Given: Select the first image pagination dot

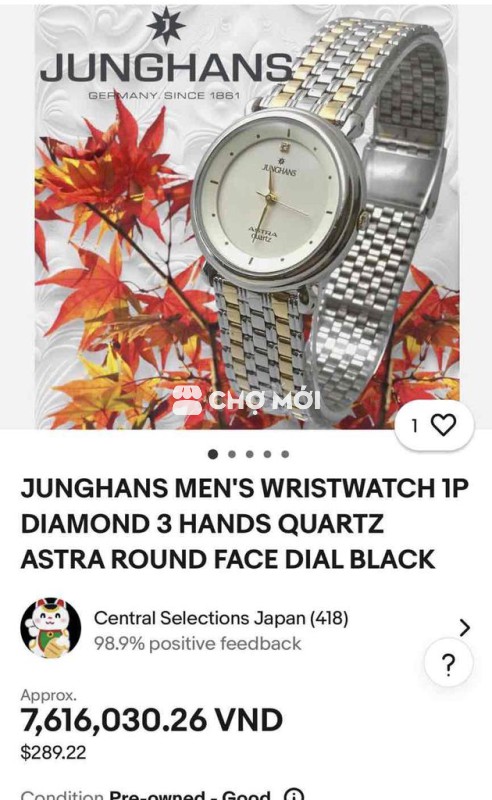Looking at the screenshot, I should [213, 454].
